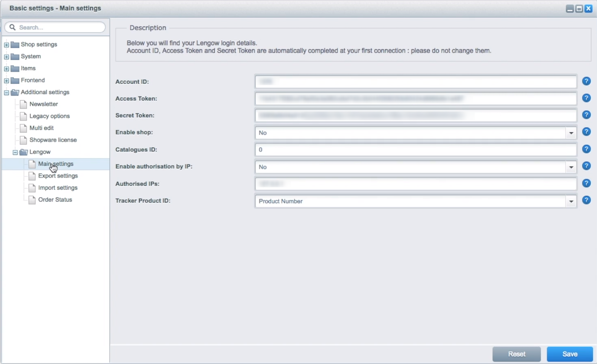This screenshot has height=364, width=597.
Task: Click the Reset button
Action: pos(516,354)
